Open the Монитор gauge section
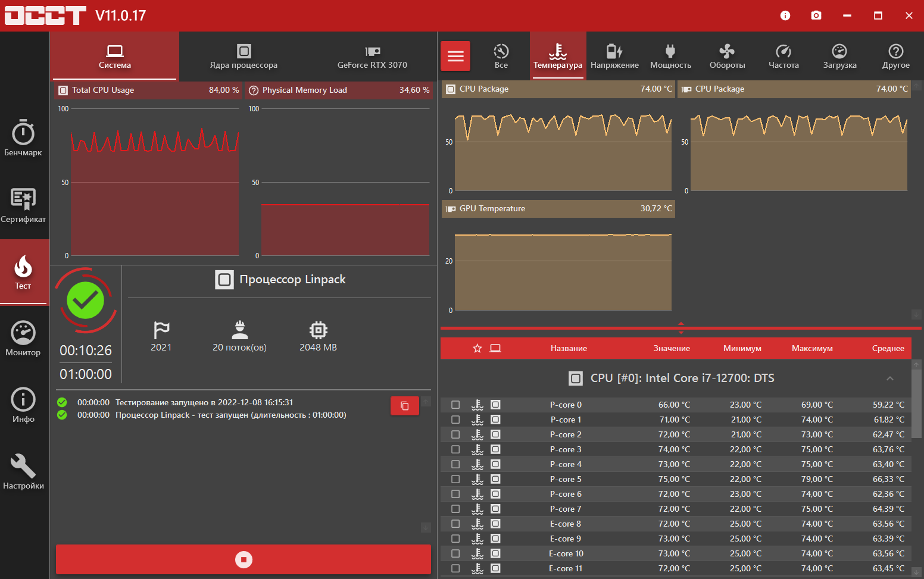Viewport: 924px width, 579px height. pos(23,339)
